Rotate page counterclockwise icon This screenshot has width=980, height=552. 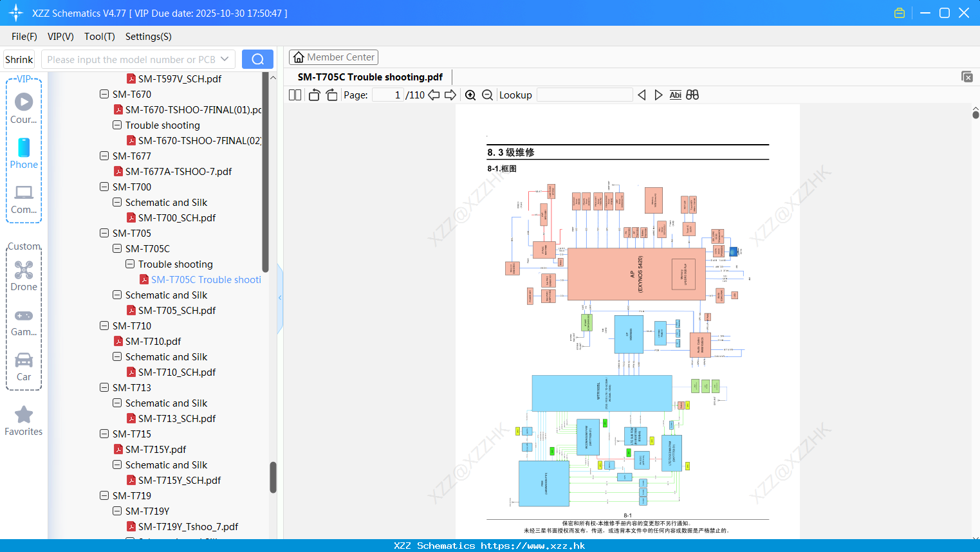[314, 95]
